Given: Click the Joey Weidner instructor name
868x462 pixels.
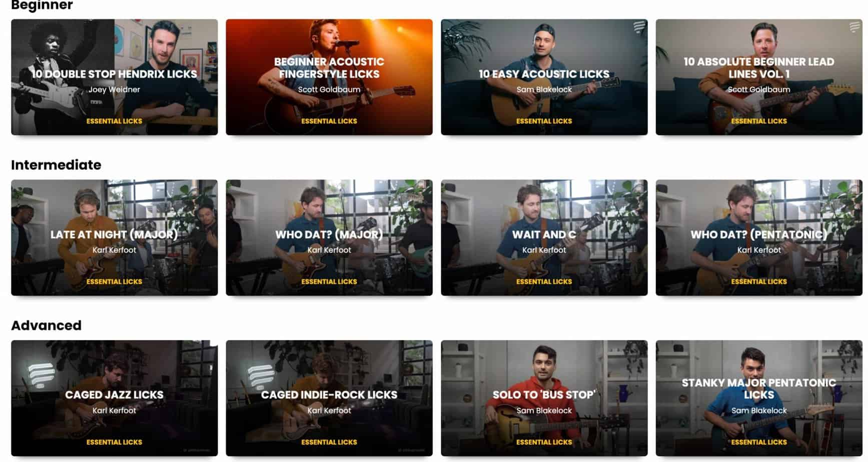Looking at the screenshot, I should coord(114,89).
